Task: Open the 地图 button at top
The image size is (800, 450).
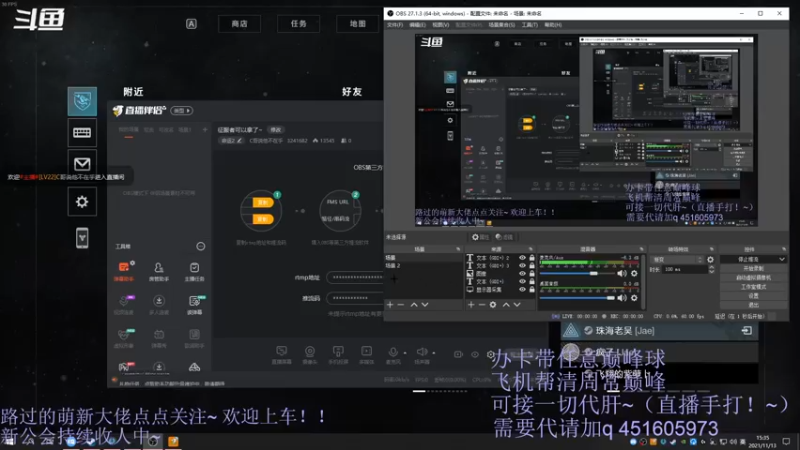Action: click(358, 23)
